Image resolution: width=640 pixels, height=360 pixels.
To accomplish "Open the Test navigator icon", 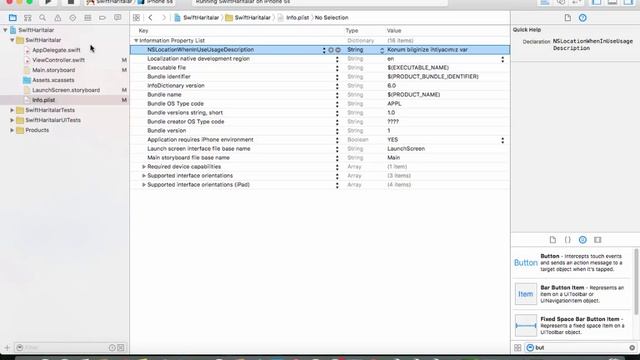I will click(x=73, y=18).
